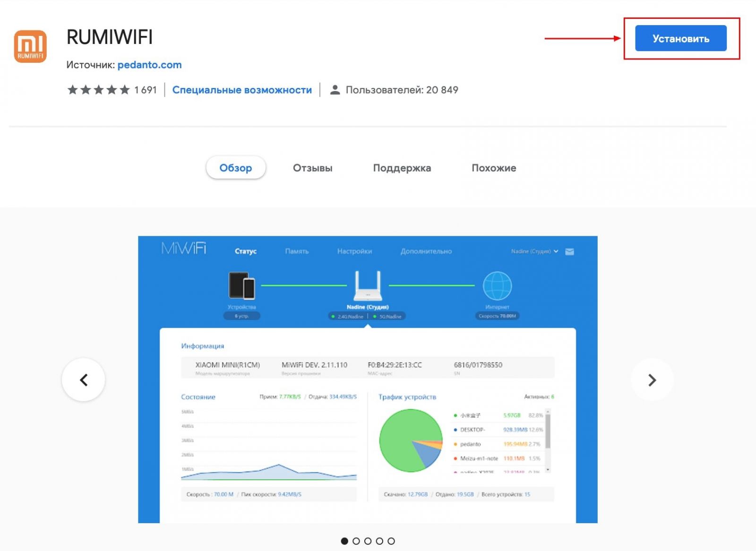Open the pedanto.com source link
The width and height of the screenshot is (756, 551).
point(149,65)
